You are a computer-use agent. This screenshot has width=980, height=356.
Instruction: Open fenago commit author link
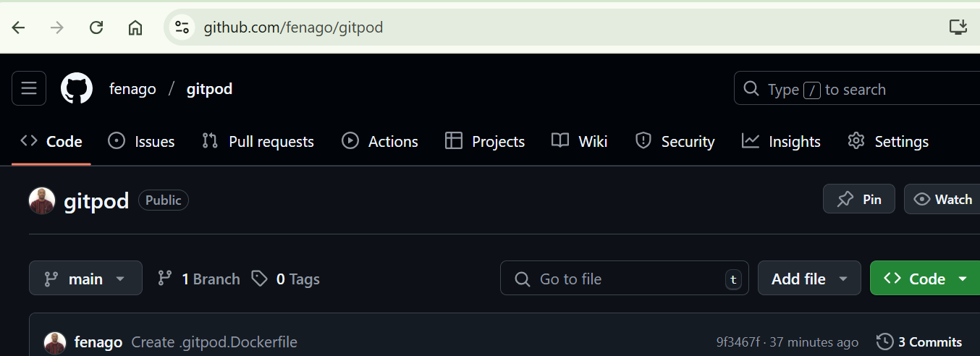click(98, 342)
